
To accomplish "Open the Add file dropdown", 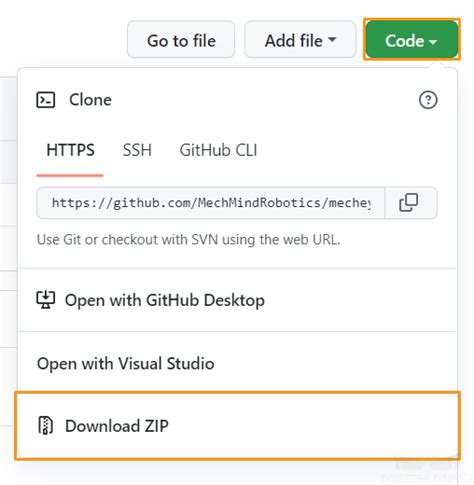I will click(x=300, y=39).
